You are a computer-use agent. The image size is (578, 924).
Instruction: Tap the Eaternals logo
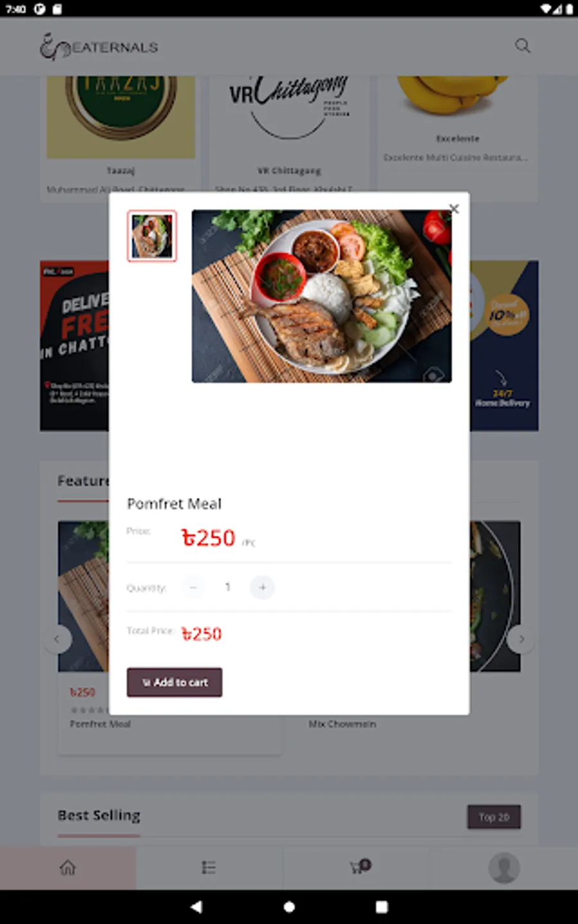point(99,46)
